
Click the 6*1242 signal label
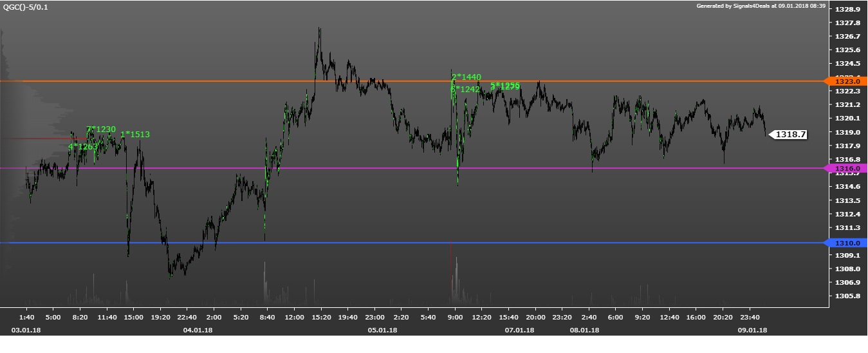(466, 90)
